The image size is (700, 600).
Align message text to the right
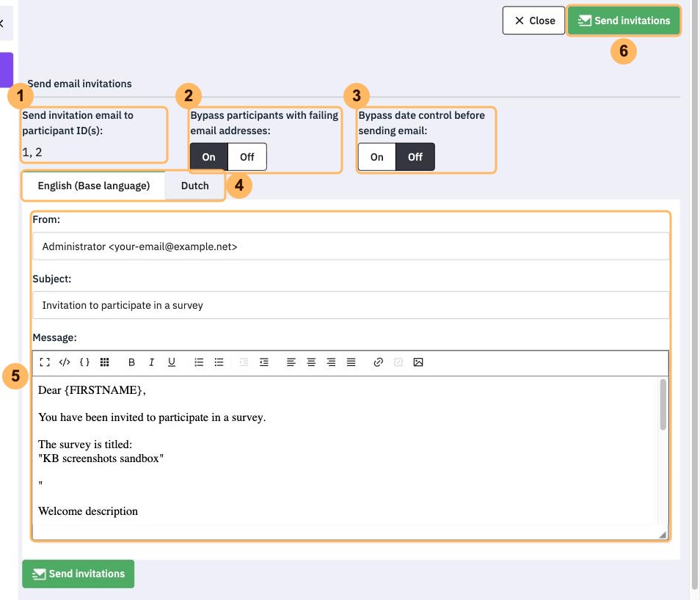331,362
